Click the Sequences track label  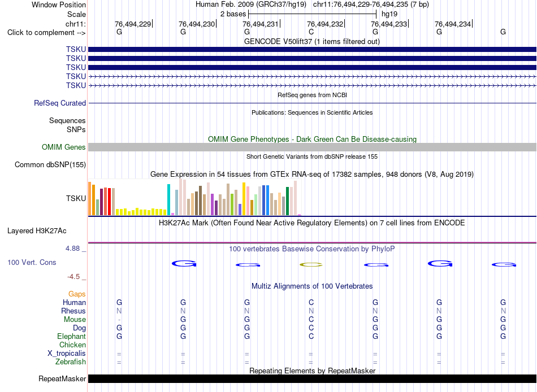coord(67,120)
